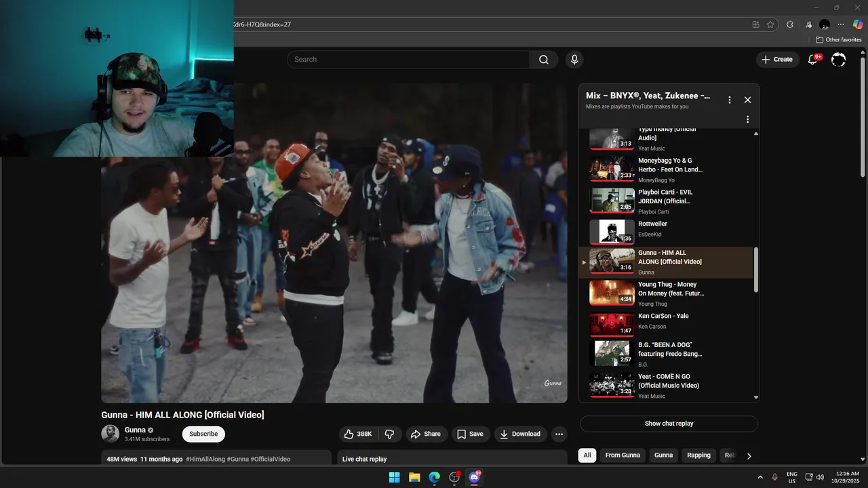Play Ken CarSon - Yale thumbnail
This screenshot has height=488, width=868.
612,324
